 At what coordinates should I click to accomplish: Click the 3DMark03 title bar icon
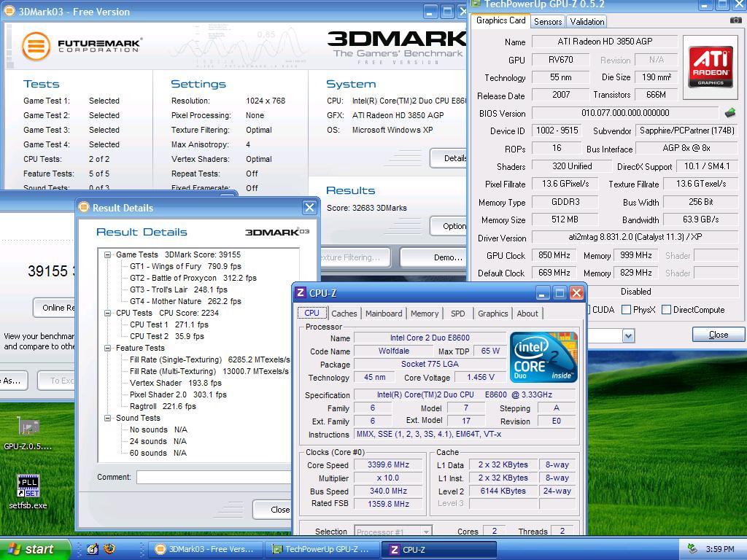[9, 11]
